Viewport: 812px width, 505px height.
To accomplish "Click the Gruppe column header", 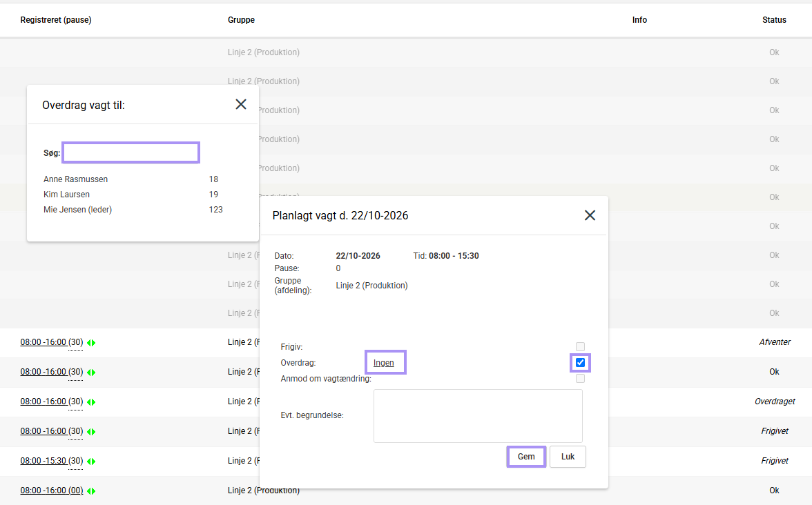I will tap(242, 19).
